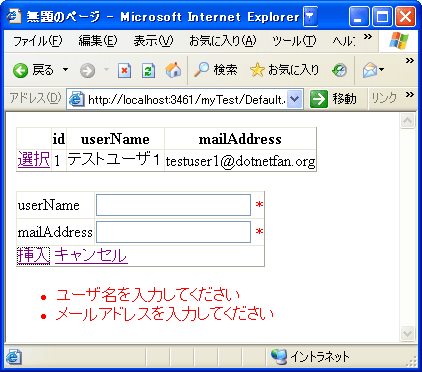Open the 表示(V) menu
422x372 pixels.
pos(153,41)
